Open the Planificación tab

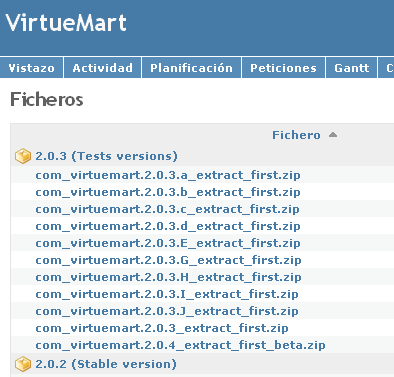coord(191,68)
